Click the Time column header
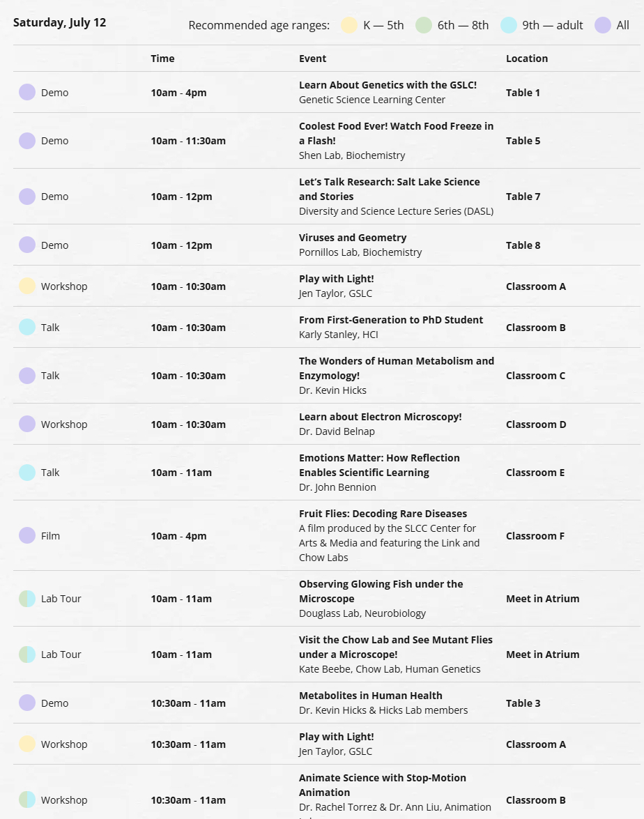The image size is (644, 819). 162,59
